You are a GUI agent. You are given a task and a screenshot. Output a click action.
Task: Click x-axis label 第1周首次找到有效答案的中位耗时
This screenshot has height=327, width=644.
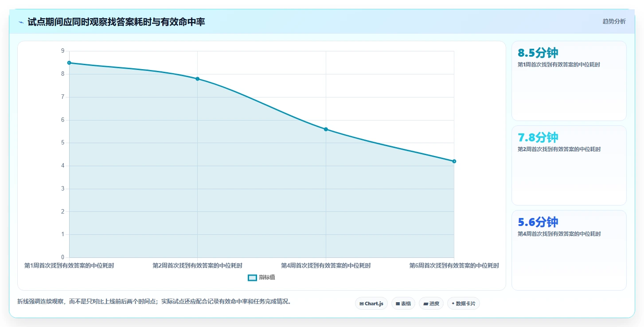pos(69,266)
